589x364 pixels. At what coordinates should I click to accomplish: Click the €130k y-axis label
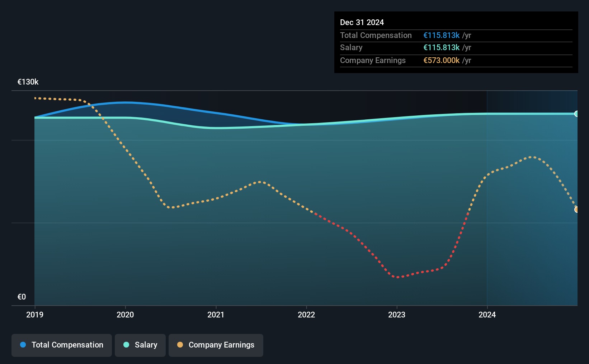(x=28, y=82)
